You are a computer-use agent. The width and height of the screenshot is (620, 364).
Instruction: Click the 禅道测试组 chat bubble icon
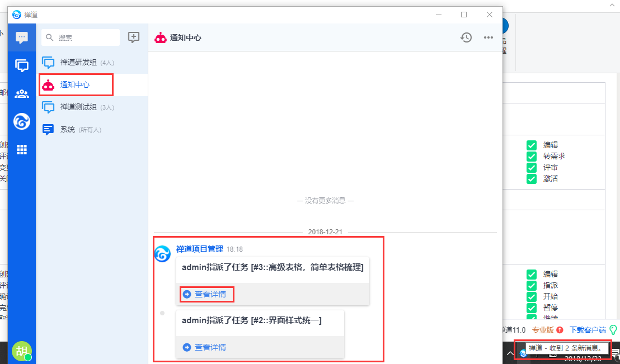[x=48, y=107]
